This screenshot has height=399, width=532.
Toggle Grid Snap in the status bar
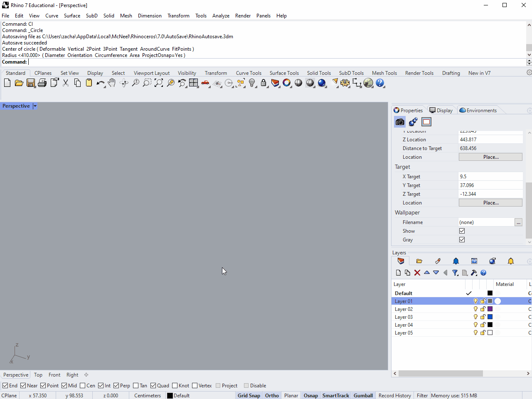[249, 396]
